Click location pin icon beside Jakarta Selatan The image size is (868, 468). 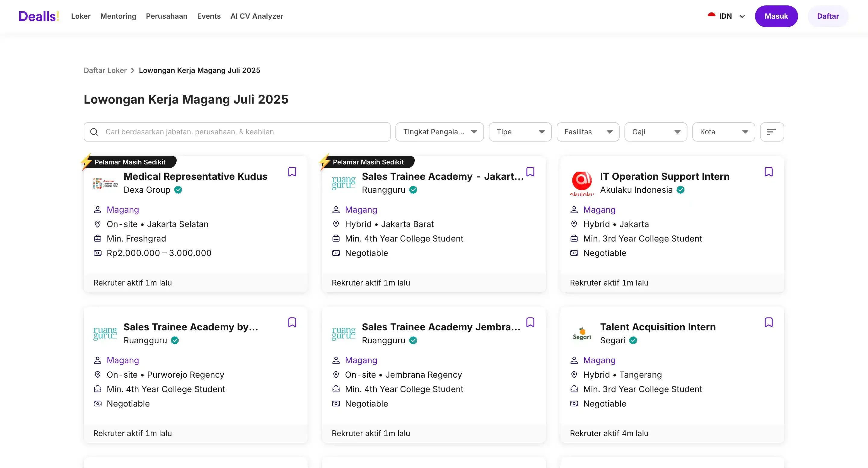98,224
